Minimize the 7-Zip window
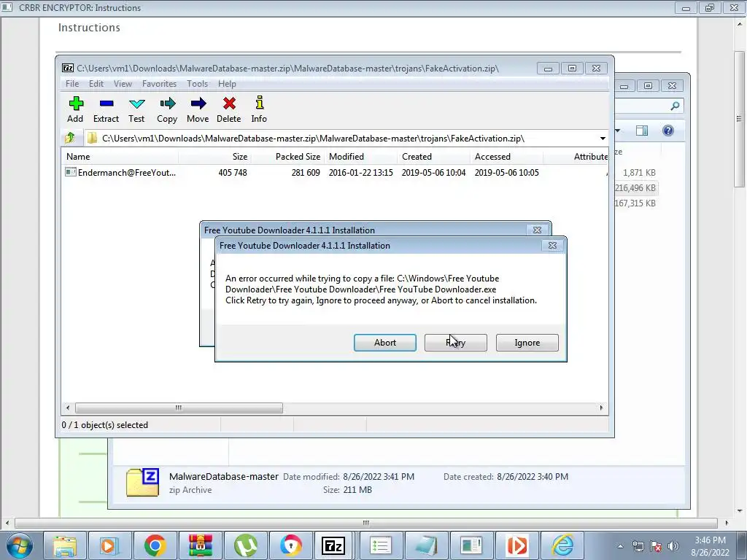The height and width of the screenshot is (560, 747). click(548, 69)
